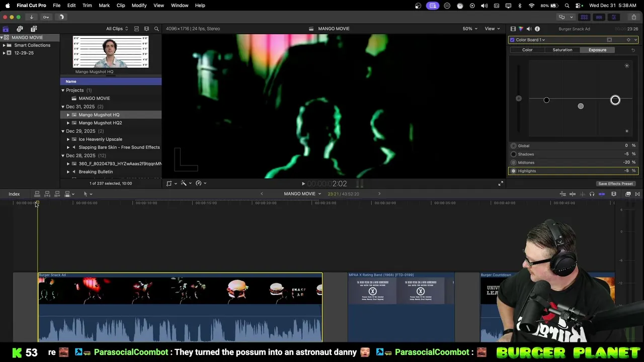
Task: Add keyframe for Color Board 1
Action: coord(628,40)
